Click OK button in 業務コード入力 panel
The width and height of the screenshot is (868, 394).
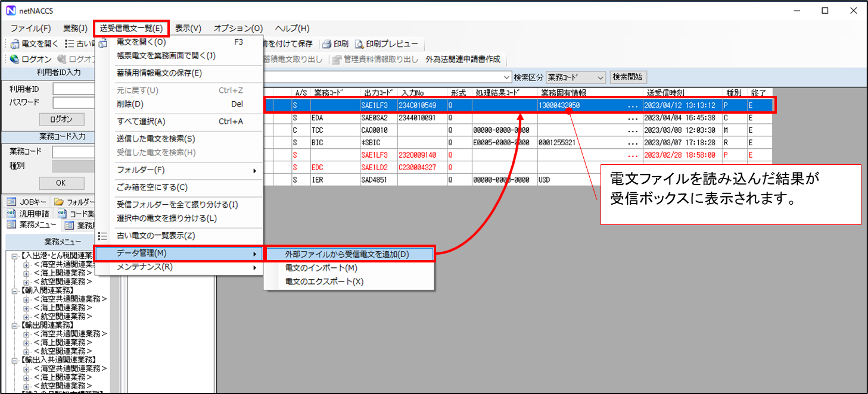pyautogui.click(x=61, y=183)
